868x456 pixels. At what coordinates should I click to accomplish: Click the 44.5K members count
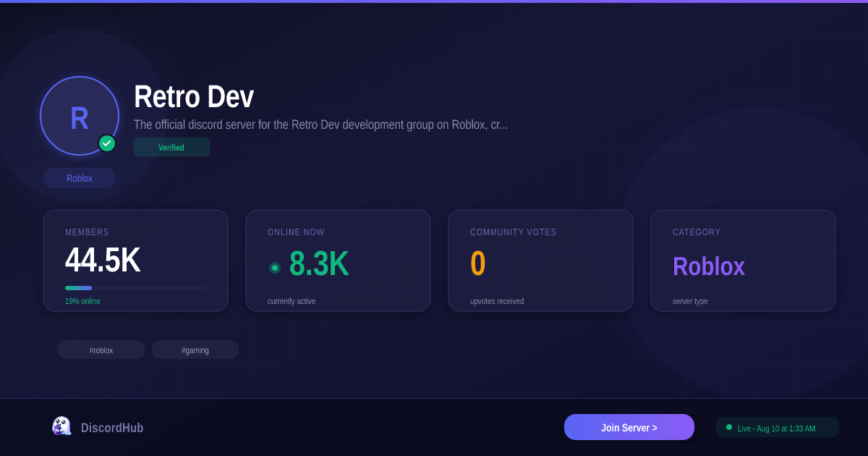[x=103, y=261]
